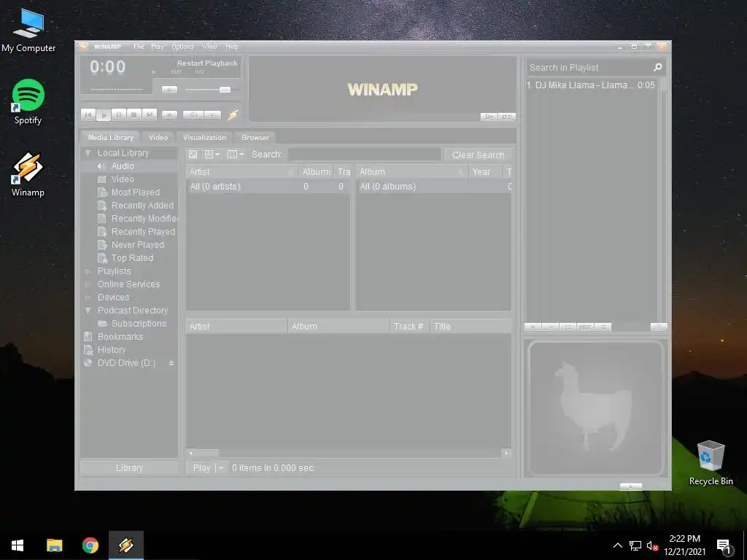747x560 pixels.
Task: Sort by the Album column header
Action: click(412, 172)
